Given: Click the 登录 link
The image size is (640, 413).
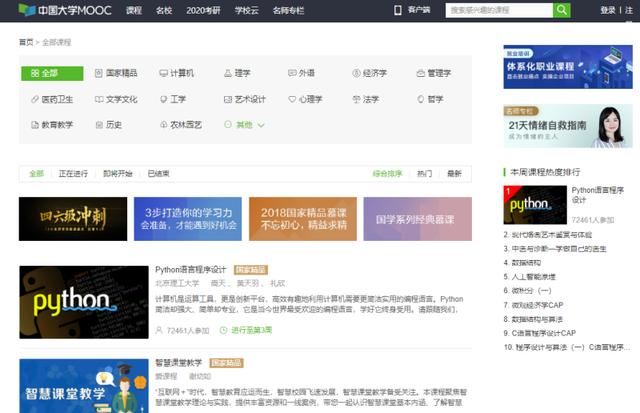Looking at the screenshot, I should click(x=608, y=11).
